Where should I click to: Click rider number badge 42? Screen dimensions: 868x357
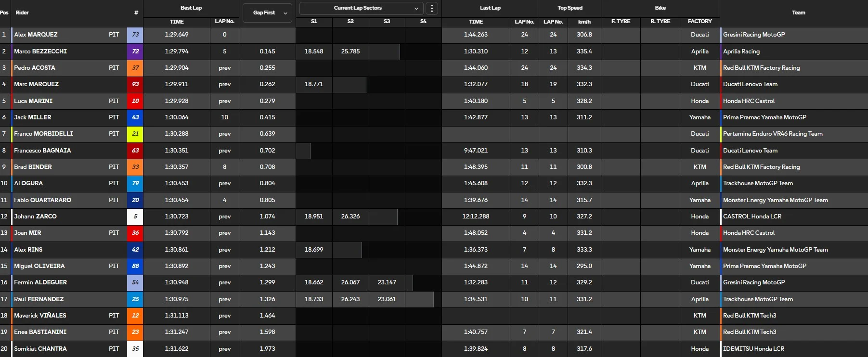135,250
